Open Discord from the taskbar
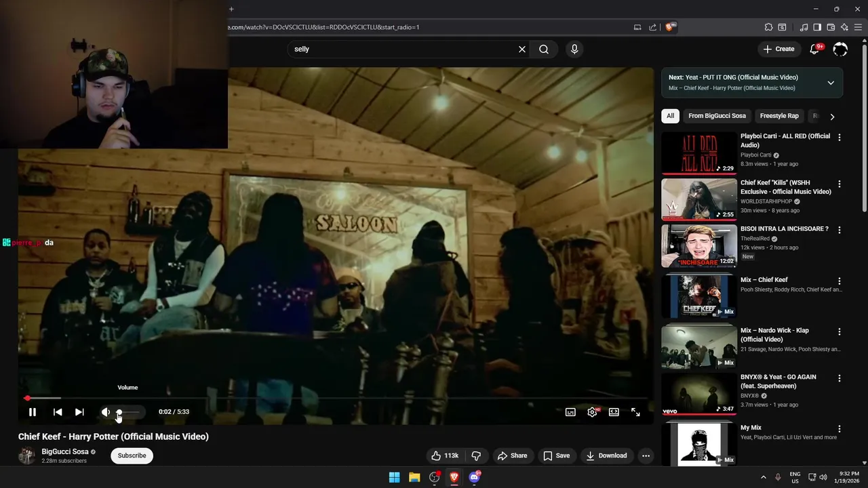 (x=475, y=477)
